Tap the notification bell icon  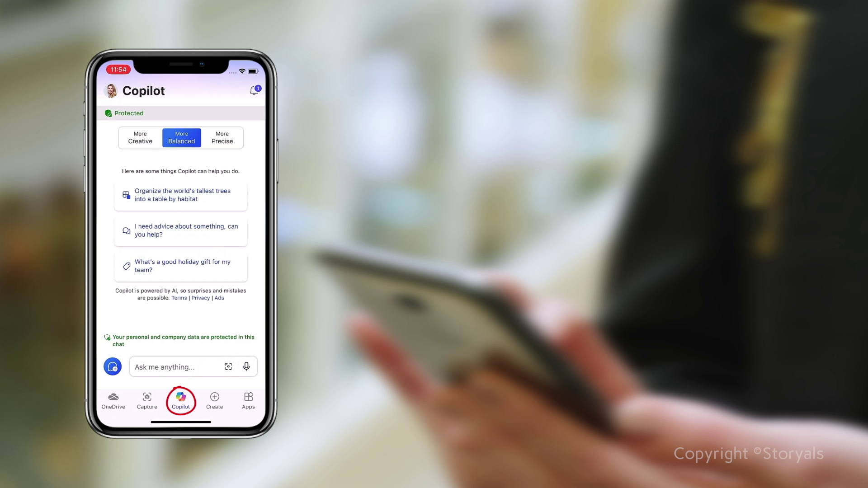[255, 90]
